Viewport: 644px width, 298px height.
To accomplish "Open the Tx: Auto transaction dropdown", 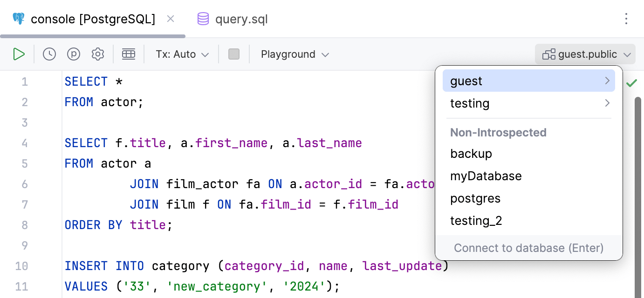I will [182, 54].
